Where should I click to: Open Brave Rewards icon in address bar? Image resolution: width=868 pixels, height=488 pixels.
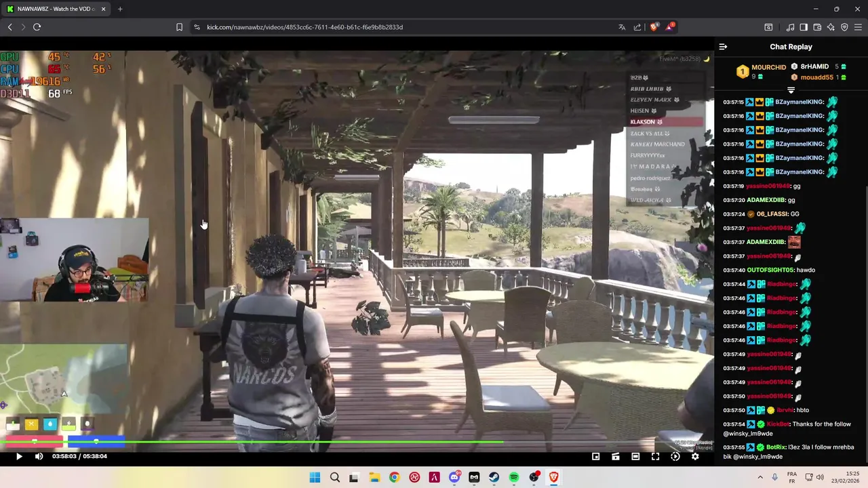tap(670, 27)
